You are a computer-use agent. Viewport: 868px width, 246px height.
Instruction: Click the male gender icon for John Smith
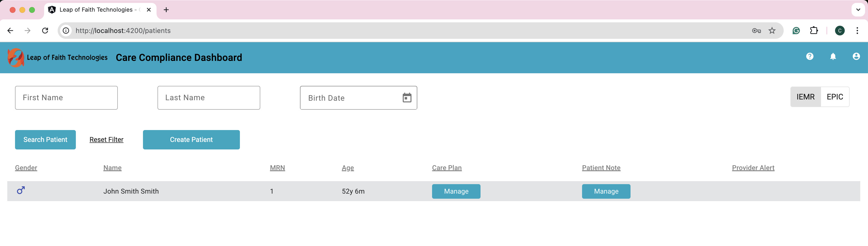[21, 191]
